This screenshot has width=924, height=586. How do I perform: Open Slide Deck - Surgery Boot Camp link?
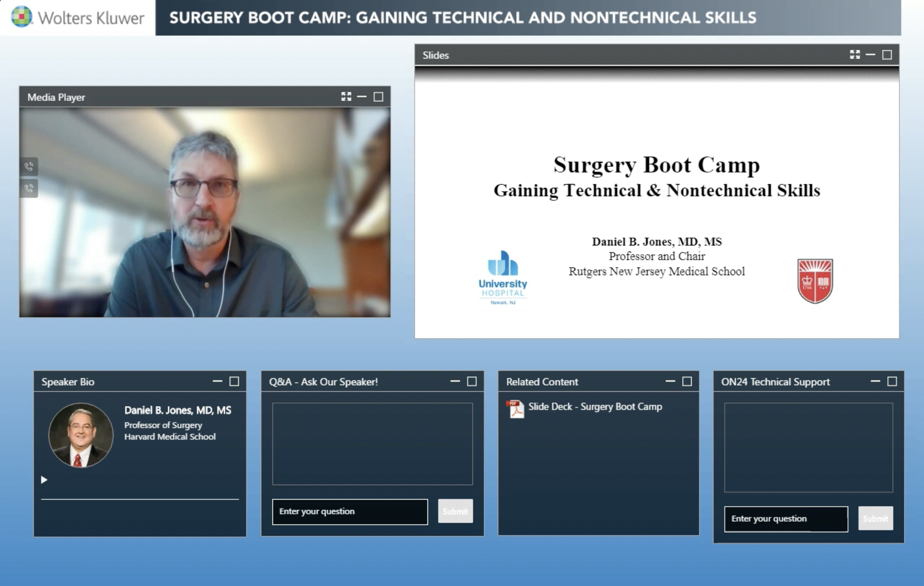coord(595,407)
